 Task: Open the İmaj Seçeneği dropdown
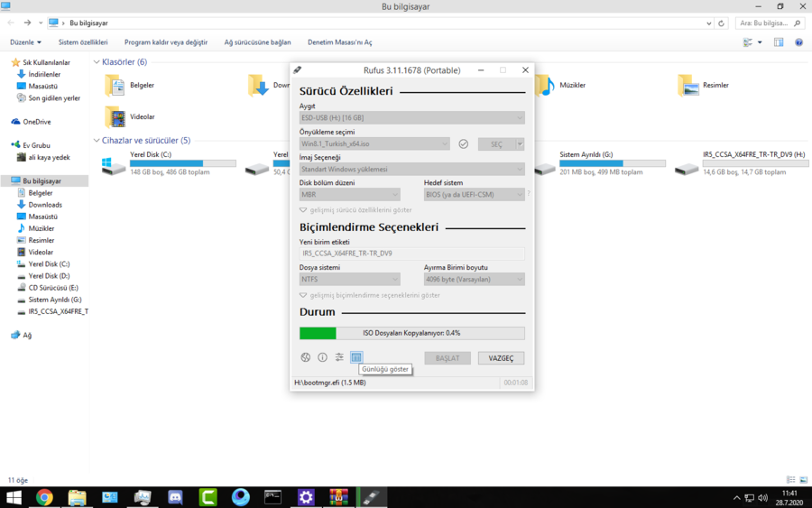pyautogui.click(x=411, y=170)
